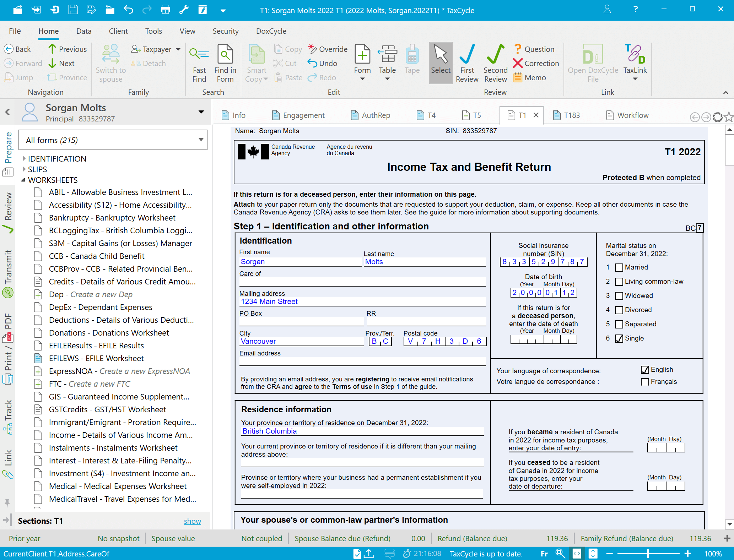Open the Sorgan Molts client dropdown arrow

pos(201,112)
